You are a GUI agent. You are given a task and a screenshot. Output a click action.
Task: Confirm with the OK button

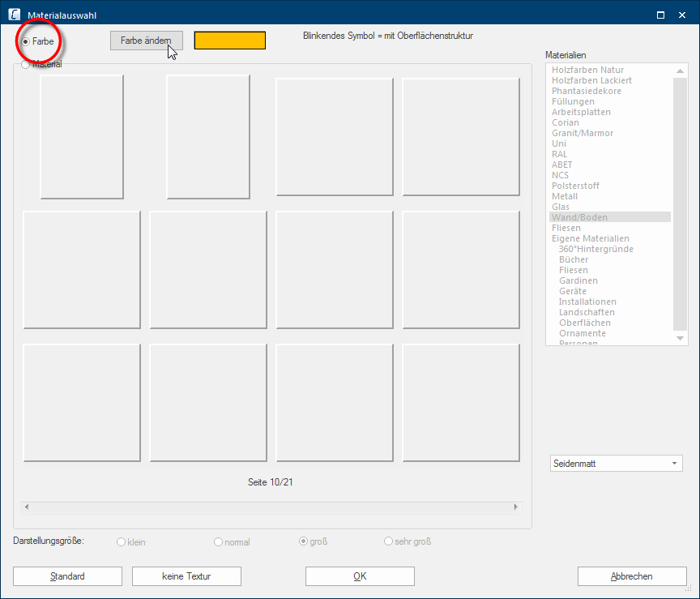[x=360, y=576]
